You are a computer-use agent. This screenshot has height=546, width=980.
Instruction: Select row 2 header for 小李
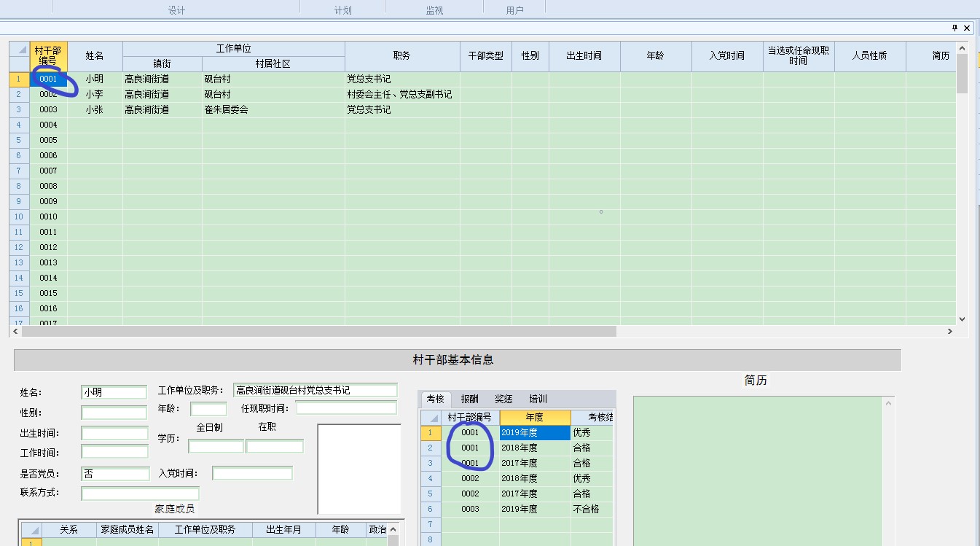tap(19, 94)
